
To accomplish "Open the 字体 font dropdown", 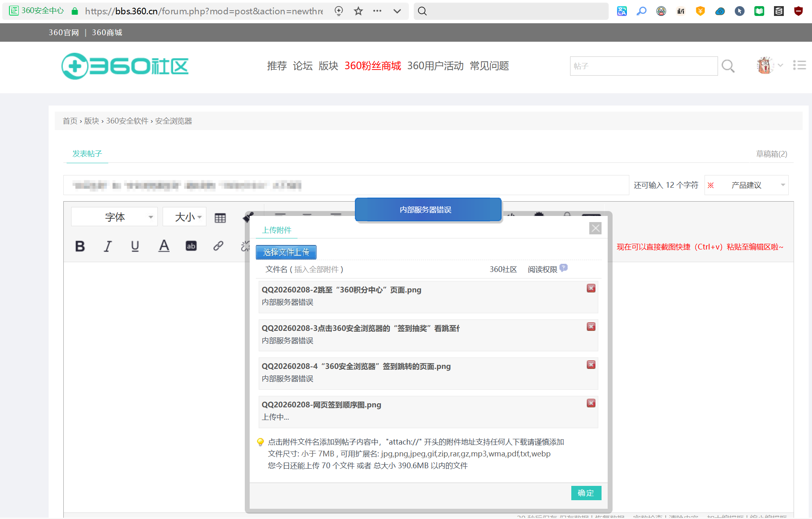I will [x=114, y=217].
